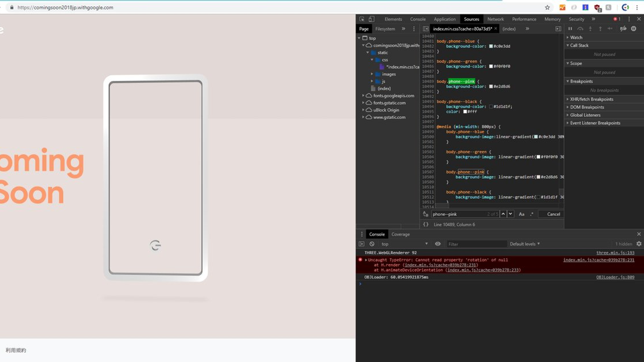The height and width of the screenshot is (362, 644).
Task: Show more DevTools tabs
Action: (x=593, y=19)
